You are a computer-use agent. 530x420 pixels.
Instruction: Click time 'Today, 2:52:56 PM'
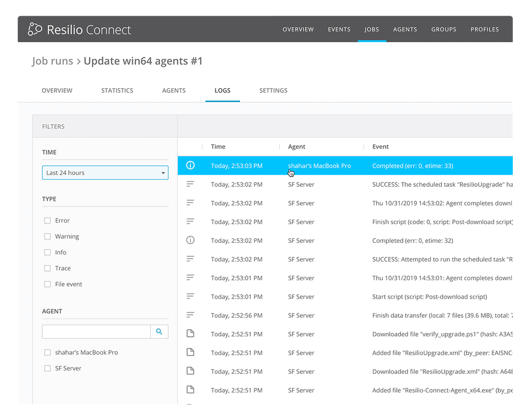tap(237, 315)
